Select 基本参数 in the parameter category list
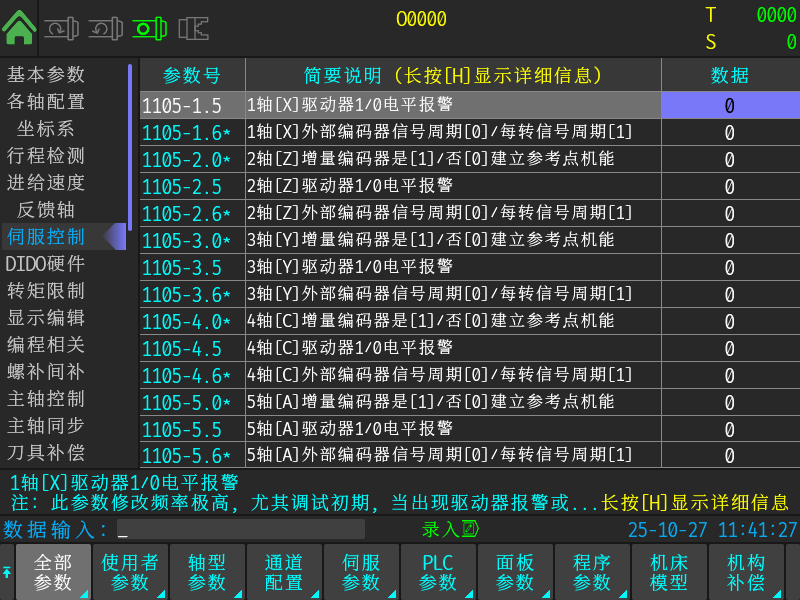The image size is (800, 600). 46,75
